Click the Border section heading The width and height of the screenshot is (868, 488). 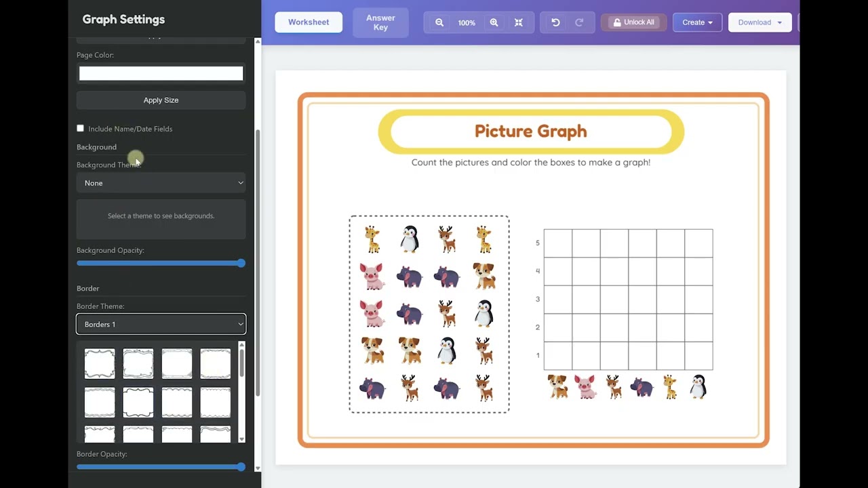tap(87, 288)
